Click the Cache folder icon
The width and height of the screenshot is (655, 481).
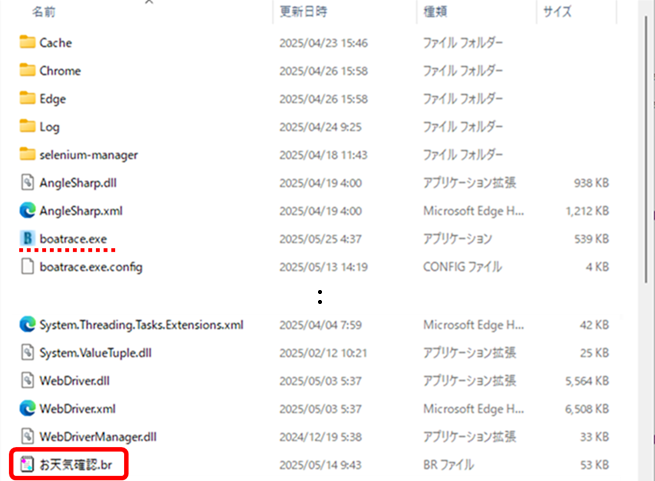pyautogui.click(x=27, y=43)
